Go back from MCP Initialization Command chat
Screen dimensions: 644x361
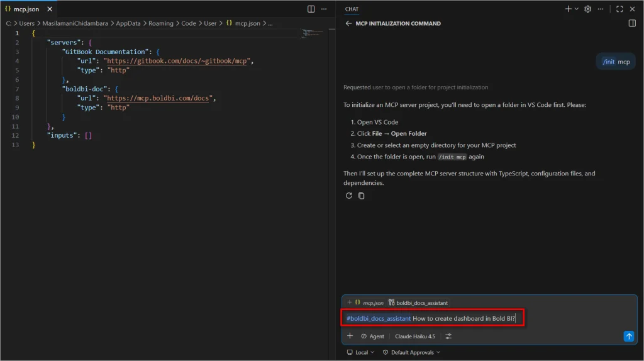pos(348,23)
